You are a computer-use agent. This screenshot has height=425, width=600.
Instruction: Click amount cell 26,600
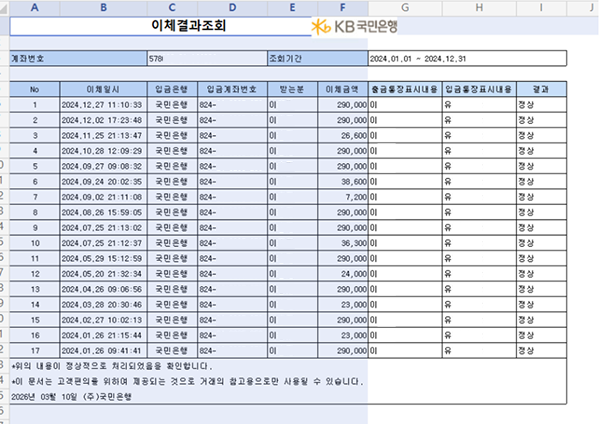tap(342, 135)
